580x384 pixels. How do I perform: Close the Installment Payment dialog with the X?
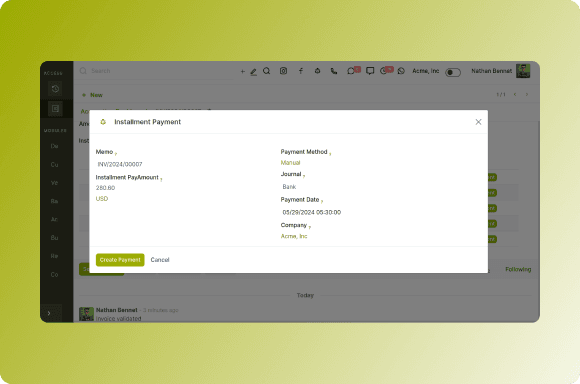(478, 122)
